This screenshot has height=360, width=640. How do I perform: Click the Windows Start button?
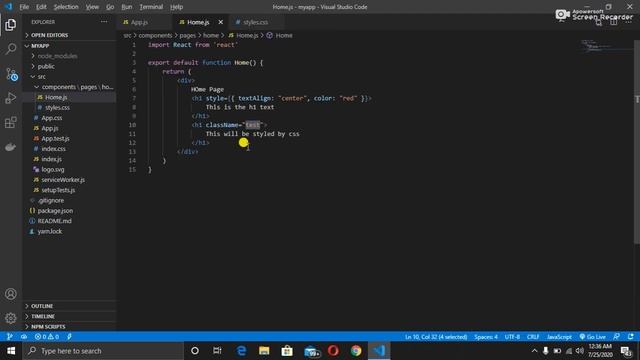click(11, 351)
